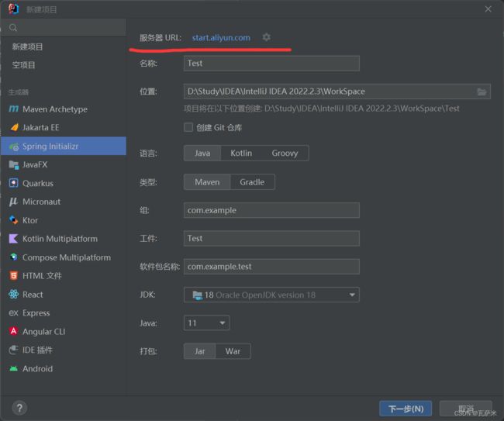Select 空项目 in the sidebar

(x=24, y=65)
